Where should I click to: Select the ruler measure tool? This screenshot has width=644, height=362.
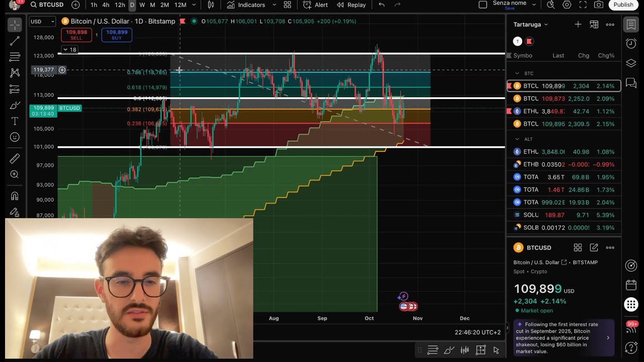click(x=15, y=158)
